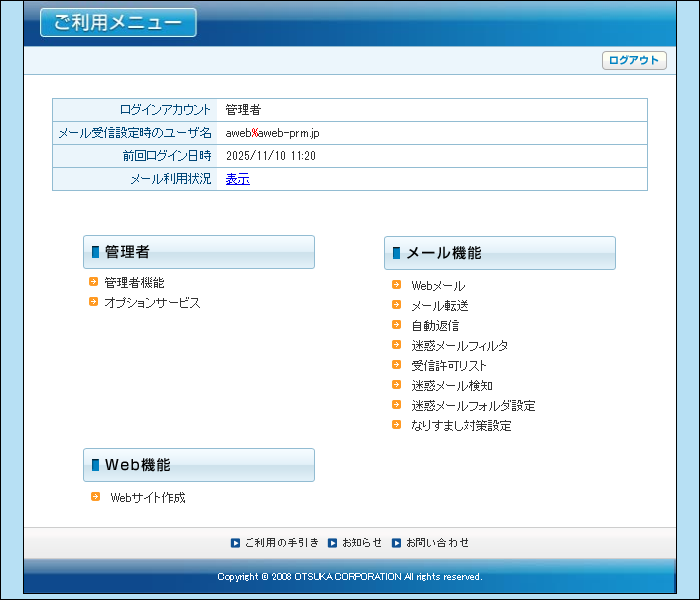Open Webメール from mail functions
The height and width of the screenshot is (600, 700).
point(438,286)
